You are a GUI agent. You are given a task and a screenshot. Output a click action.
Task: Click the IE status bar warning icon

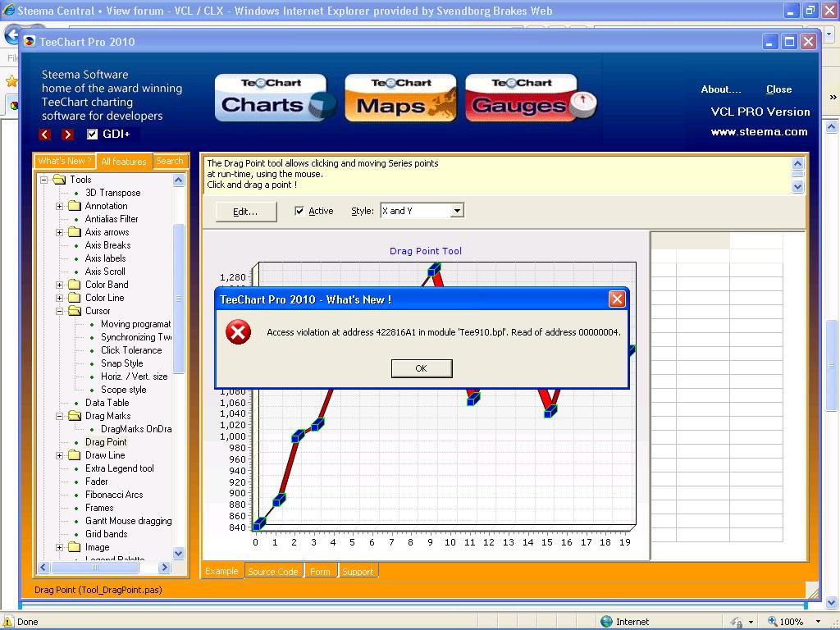(8, 622)
